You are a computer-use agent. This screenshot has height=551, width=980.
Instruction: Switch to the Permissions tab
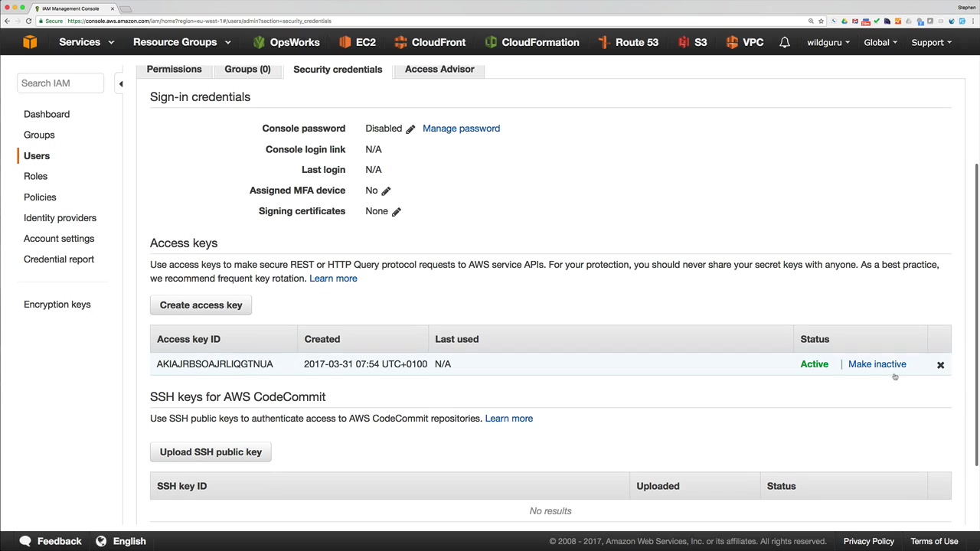[x=174, y=69]
